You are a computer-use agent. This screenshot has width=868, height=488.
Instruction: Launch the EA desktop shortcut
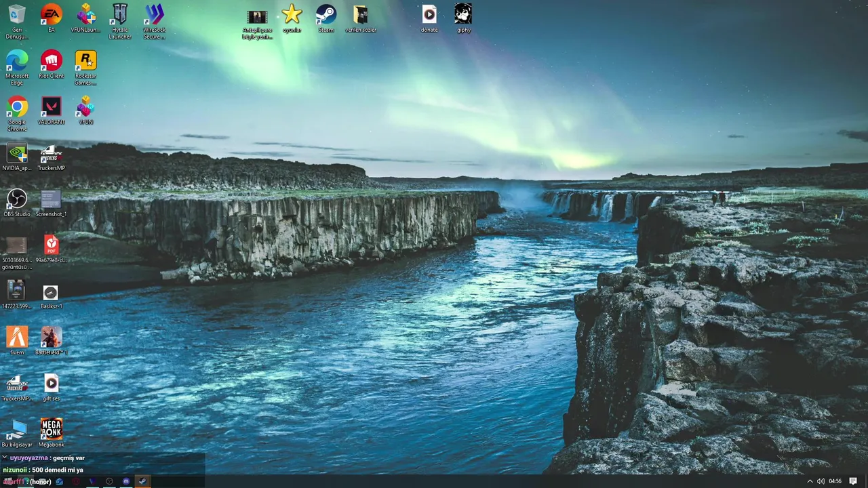tap(51, 18)
